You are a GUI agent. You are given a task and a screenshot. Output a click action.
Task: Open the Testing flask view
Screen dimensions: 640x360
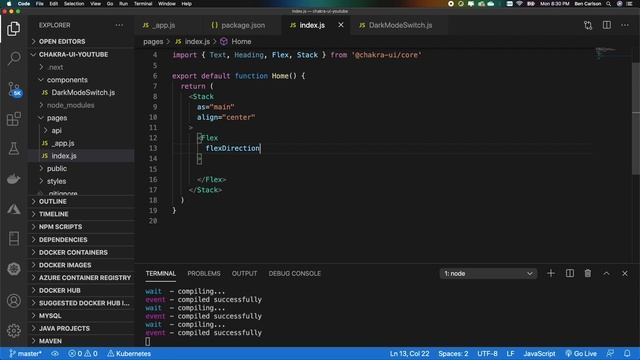[14, 149]
